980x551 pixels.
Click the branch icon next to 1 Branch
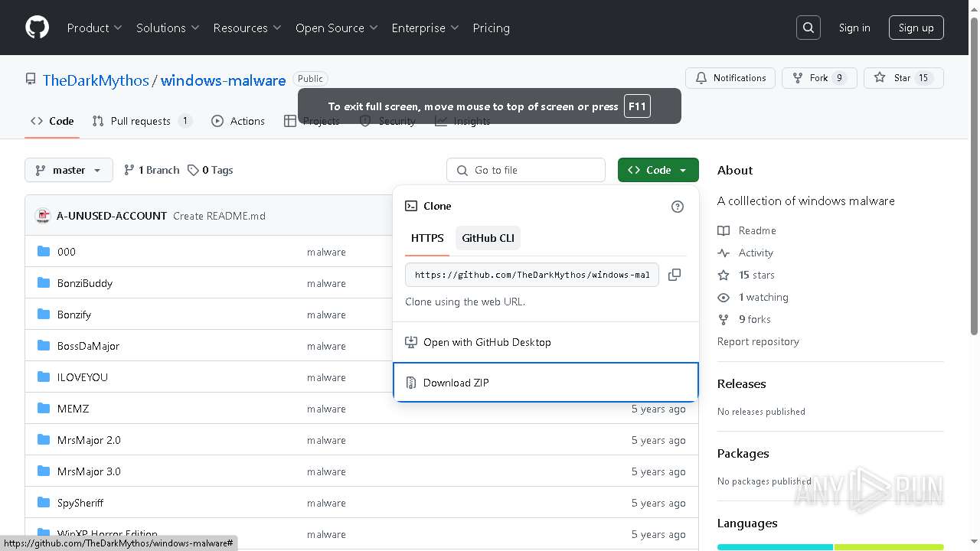coord(129,170)
